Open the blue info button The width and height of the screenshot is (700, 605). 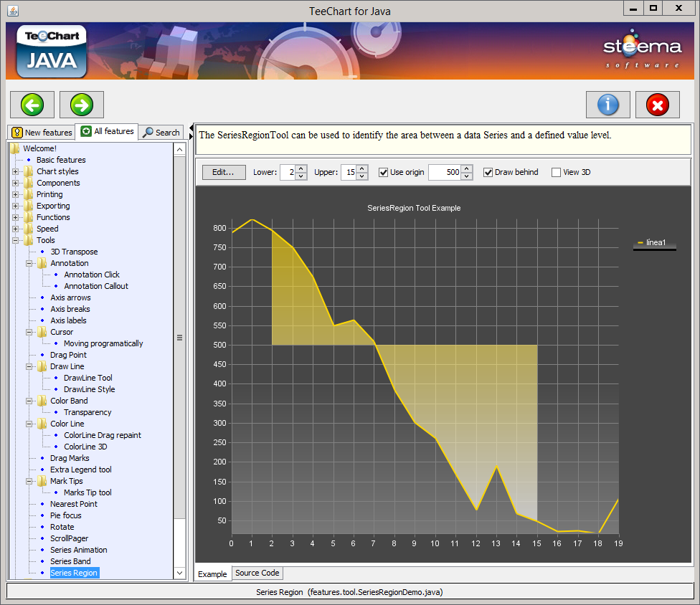coord(608,105)
